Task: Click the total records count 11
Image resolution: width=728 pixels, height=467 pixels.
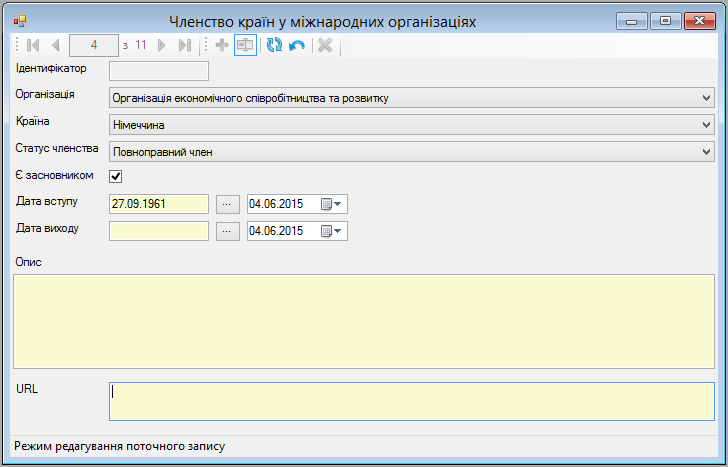Action: [x=141, y=45]
